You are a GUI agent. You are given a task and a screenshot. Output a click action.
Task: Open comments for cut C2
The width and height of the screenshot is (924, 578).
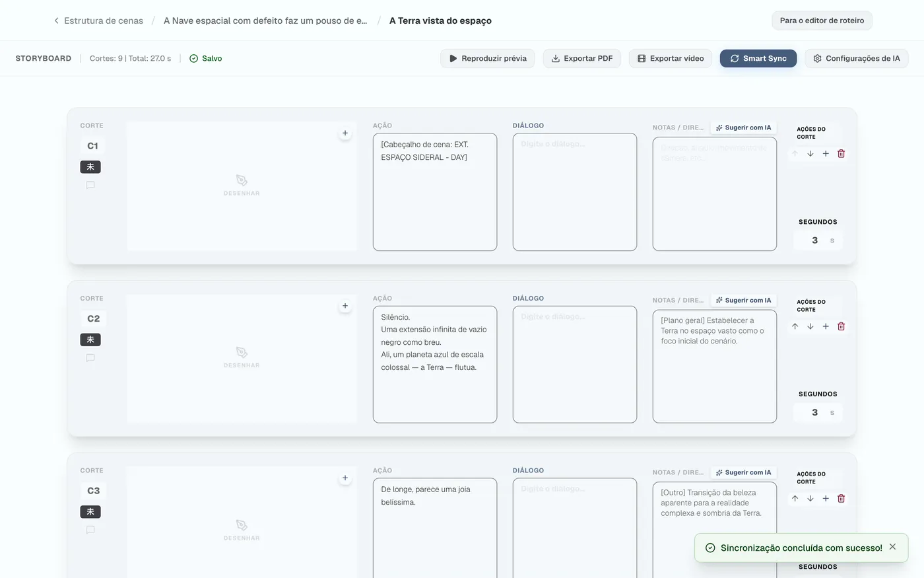tap(90, 358)
